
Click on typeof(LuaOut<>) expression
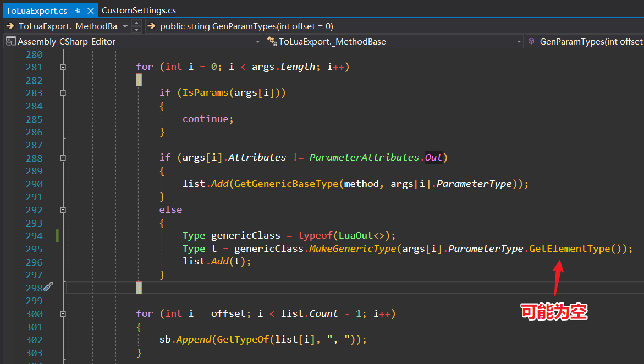(344, 235)
